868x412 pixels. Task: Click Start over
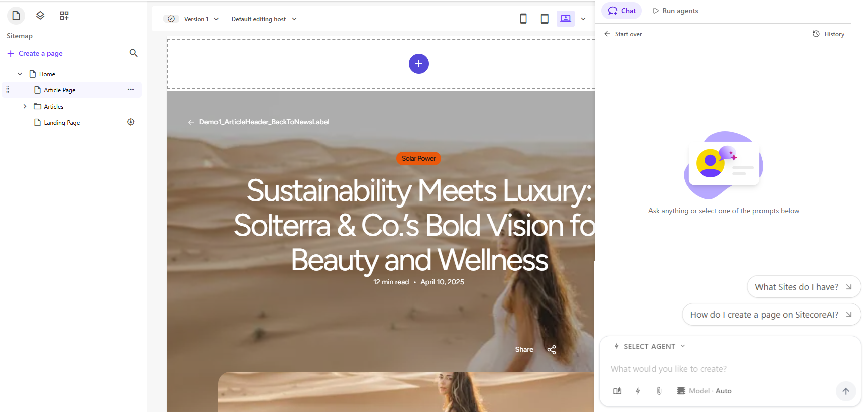pos(623,34)
